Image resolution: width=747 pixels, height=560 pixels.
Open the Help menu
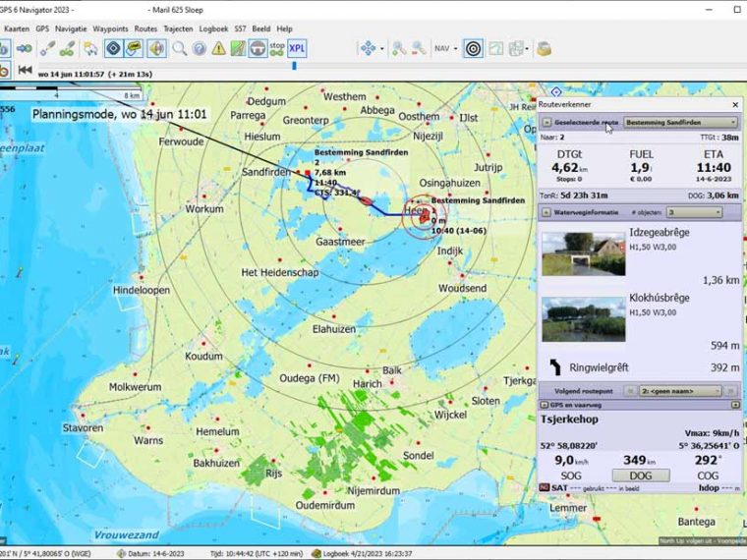pyautogui.click(x=284, y=28)
